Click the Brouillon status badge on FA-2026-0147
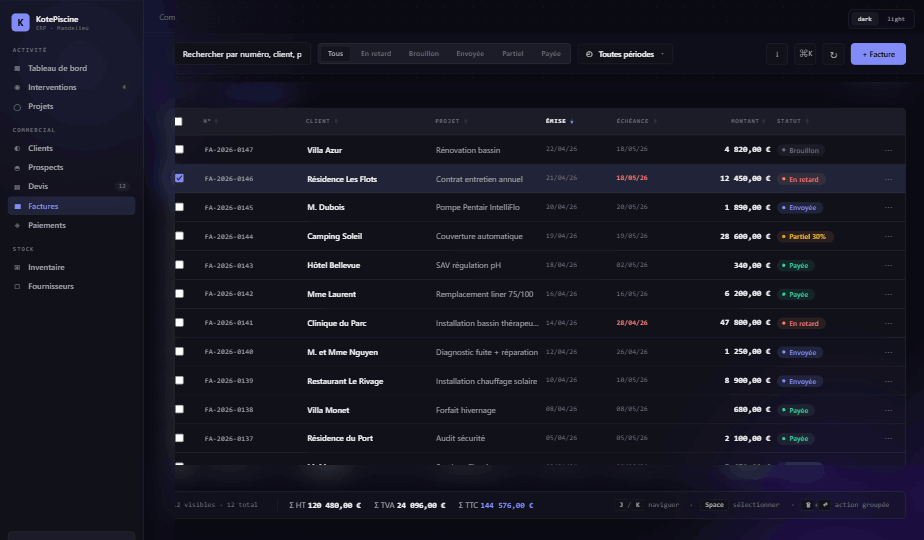This screenshot has width=924, height=540. pos(800,150)
